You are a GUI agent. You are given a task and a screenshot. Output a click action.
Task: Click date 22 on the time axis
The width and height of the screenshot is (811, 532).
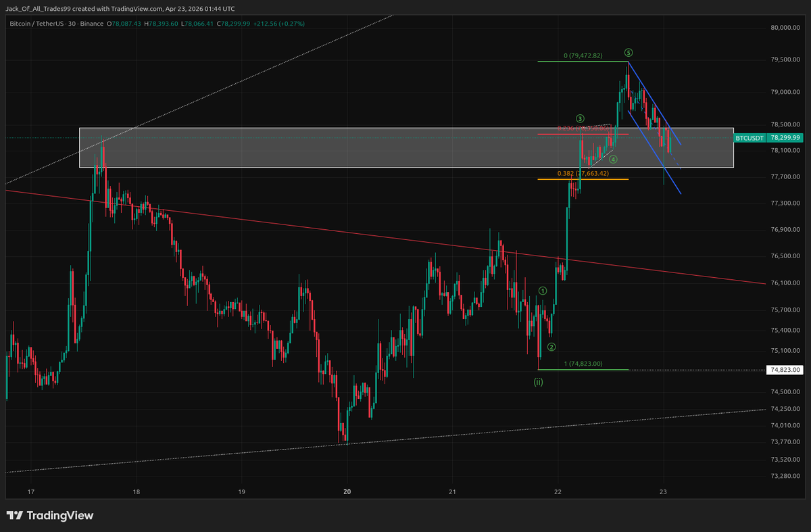pyautogui.click(x=558, y=491)
